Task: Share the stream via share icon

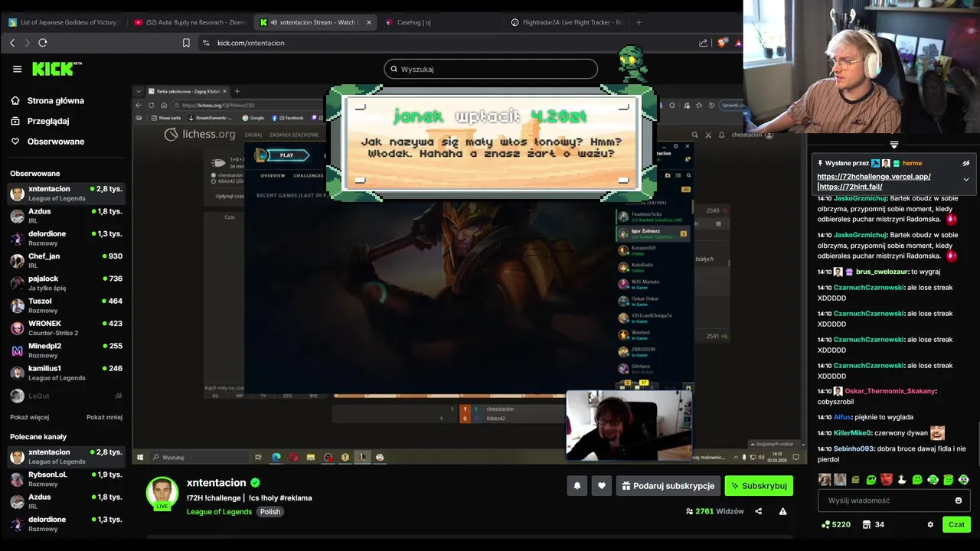Action: pyautogui.click(x=759, y=511)
